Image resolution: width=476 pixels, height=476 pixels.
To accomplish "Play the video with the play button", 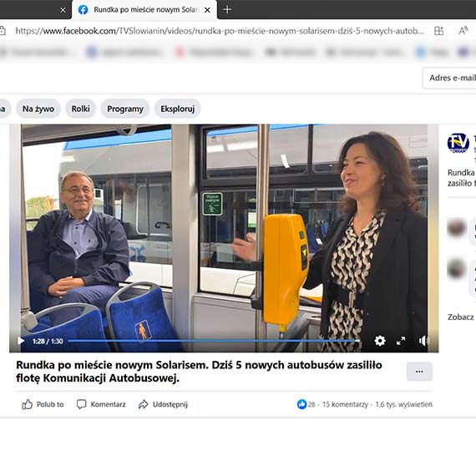I will [x=21, y=341].
